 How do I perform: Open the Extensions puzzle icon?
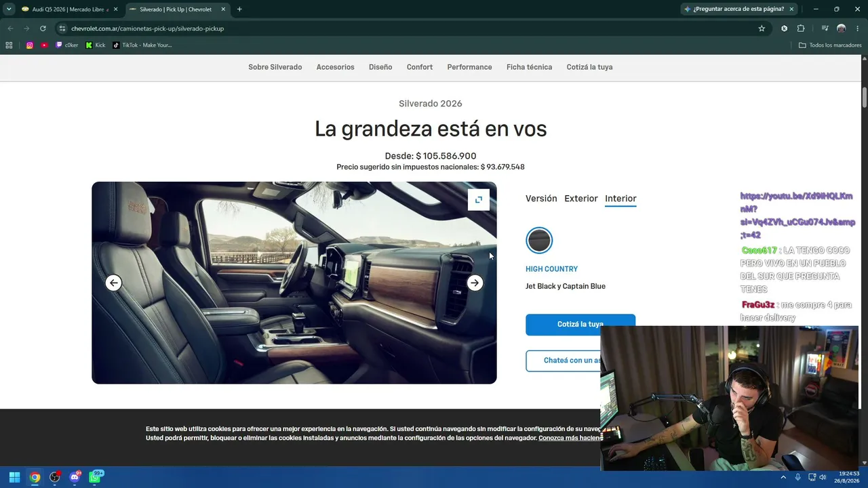801,28
